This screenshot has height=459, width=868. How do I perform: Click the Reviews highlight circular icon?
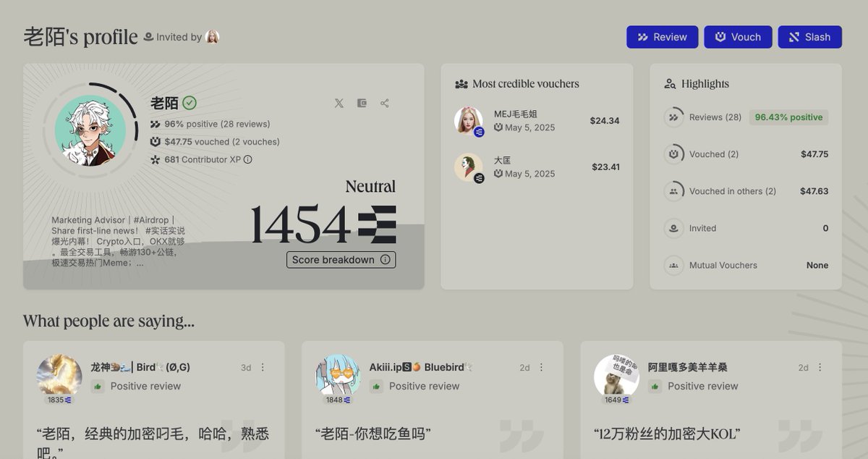(x=673, y=117)
